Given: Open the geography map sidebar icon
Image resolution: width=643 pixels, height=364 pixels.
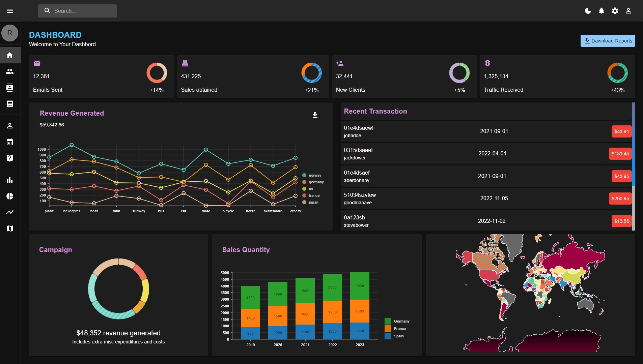Looking at the screenshot, I should click(10, 229).
